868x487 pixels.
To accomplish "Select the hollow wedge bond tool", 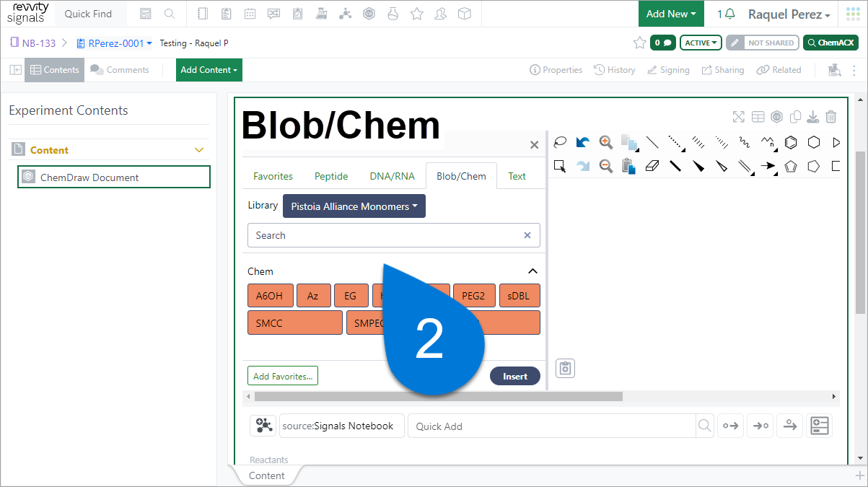I will tap(722, 166).
